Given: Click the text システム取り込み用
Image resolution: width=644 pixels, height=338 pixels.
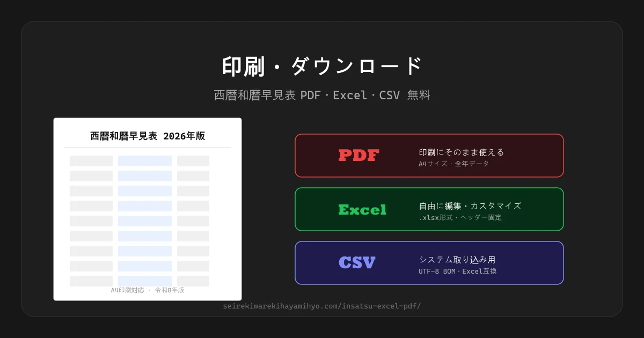Looking at the screenshot, I should 457,259.
